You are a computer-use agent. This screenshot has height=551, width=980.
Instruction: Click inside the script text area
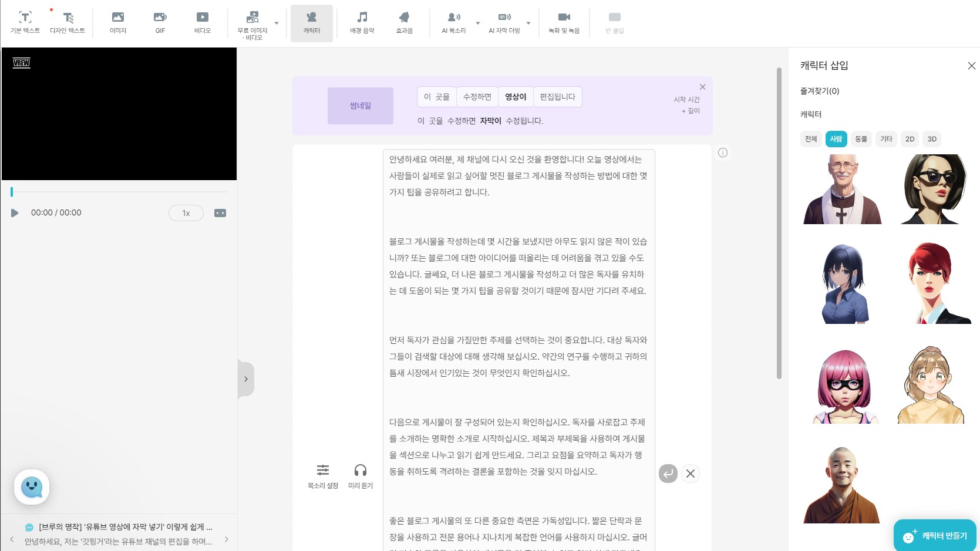pos(519,350)
